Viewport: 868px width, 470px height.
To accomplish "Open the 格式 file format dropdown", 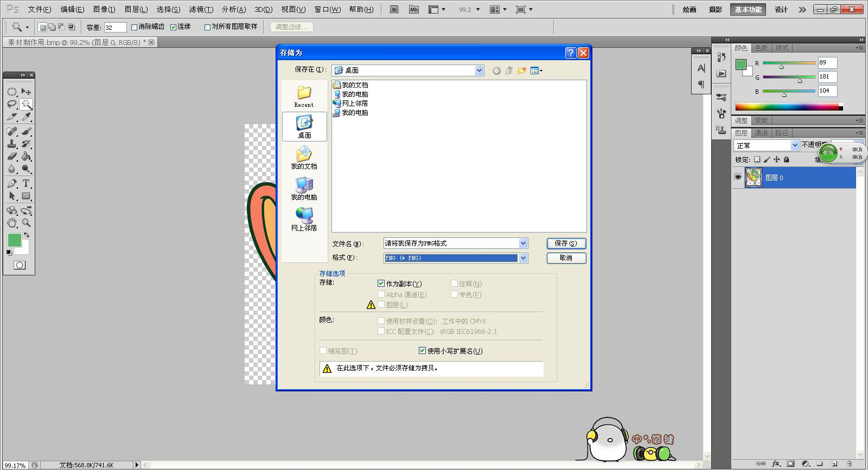I will tap(523, 258).
